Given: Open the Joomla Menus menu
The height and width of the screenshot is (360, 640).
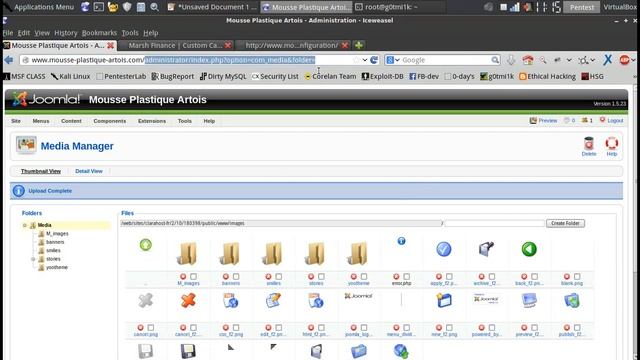Looking at the screenshot, I should [41, 121].
